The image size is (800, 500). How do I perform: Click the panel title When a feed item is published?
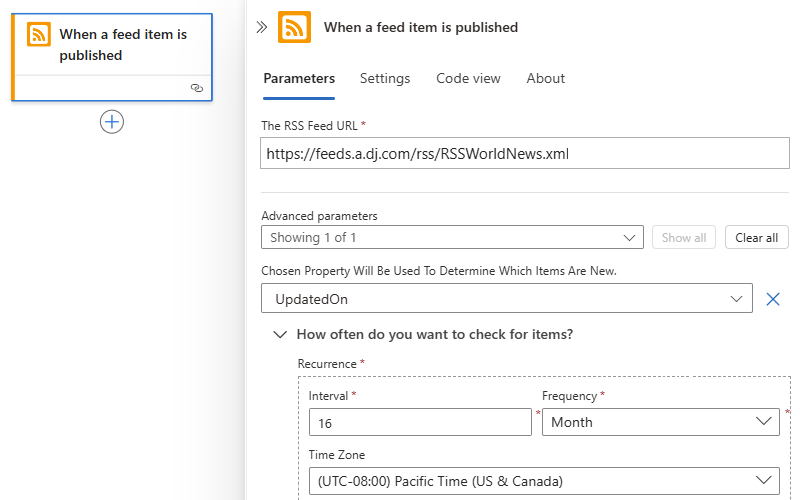(421, 27)
